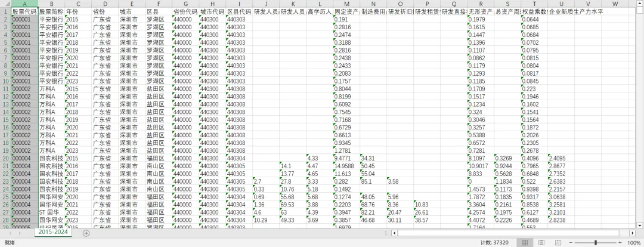Select cell with value 14.1
The image size is (644, 247).
(292, 166)
